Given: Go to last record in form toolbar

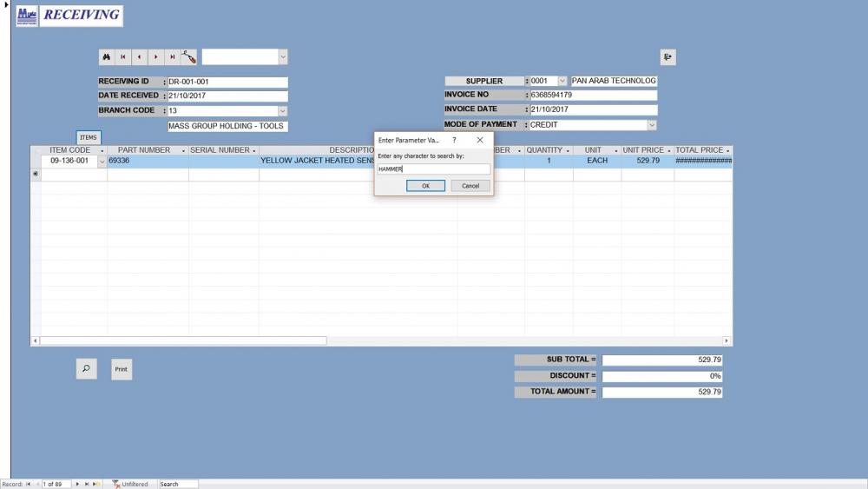Looking at the screenshot, I should pyautogui.click(x=172, y=57).
